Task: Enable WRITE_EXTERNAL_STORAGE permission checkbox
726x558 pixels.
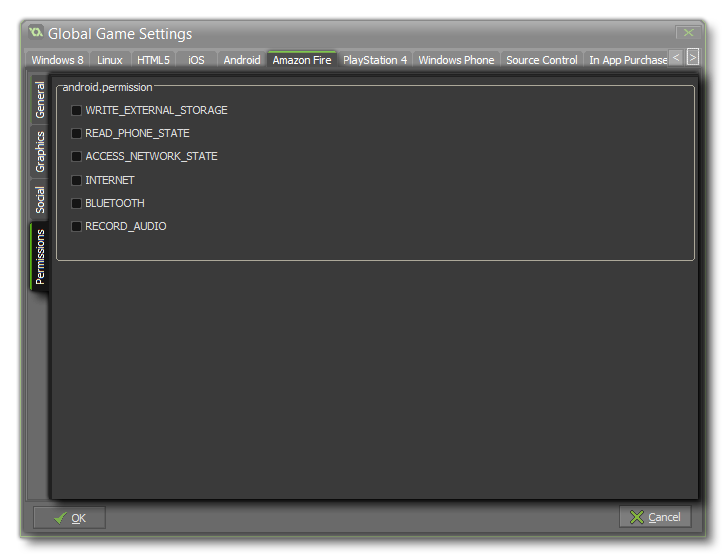Action: click(76, 111)
